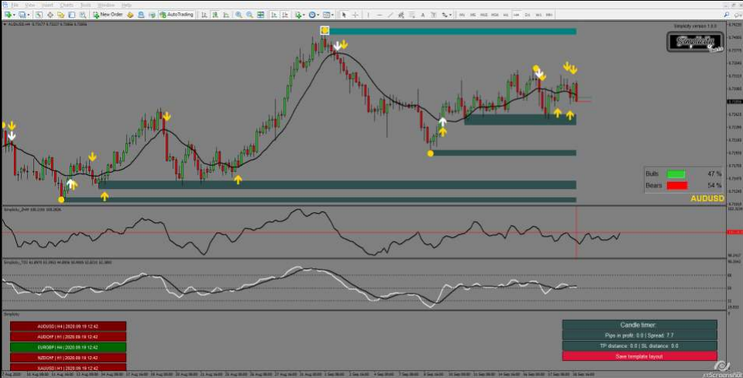
Task: Toggle chart shift icon
Action: 285,15
